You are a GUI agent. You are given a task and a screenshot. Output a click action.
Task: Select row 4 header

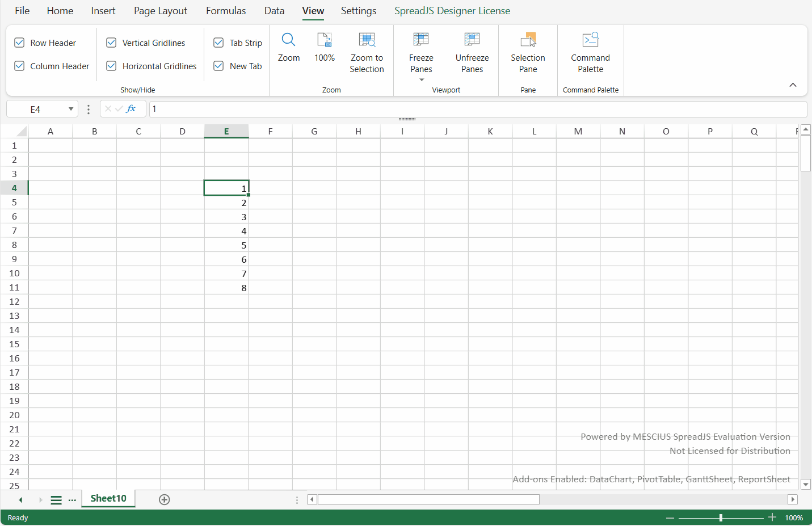(x=14, y=188)
